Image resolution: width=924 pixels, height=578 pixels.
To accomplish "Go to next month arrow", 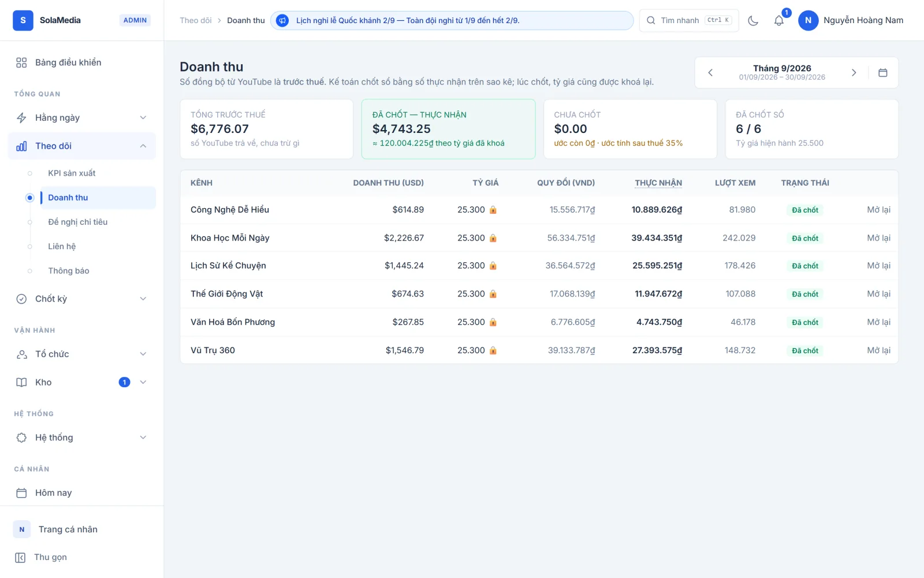I will point(854,73).
